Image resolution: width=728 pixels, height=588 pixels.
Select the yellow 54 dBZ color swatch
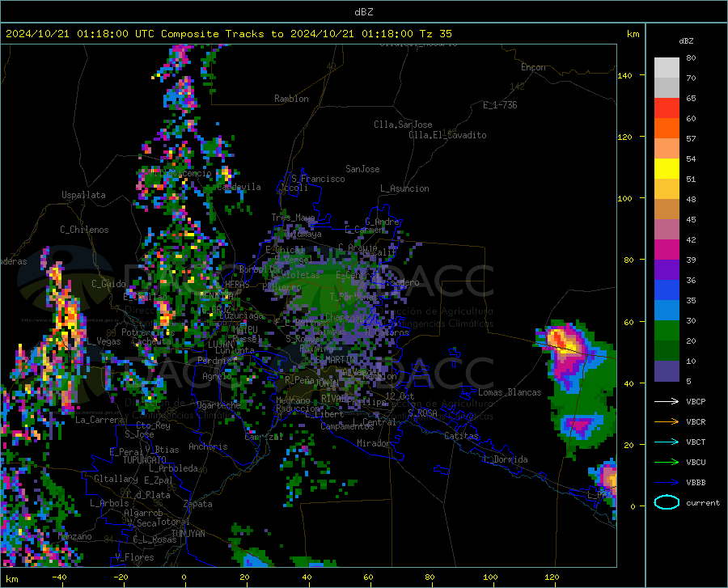click(x=667, y=169)
